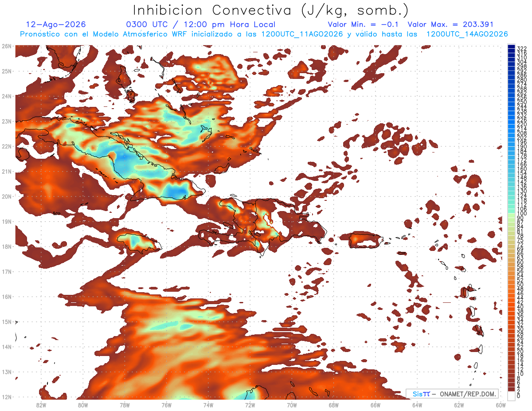532x411 pixels.
Task: Click the 82W longitude label
Action: (41, 405)
